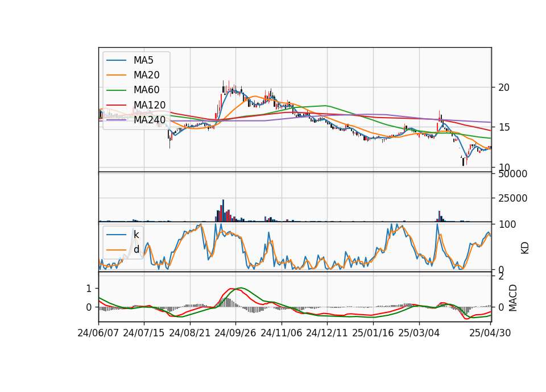
Task: Click the volume axis label 25000
Action: pyautogui.click(x=512, y=198)
